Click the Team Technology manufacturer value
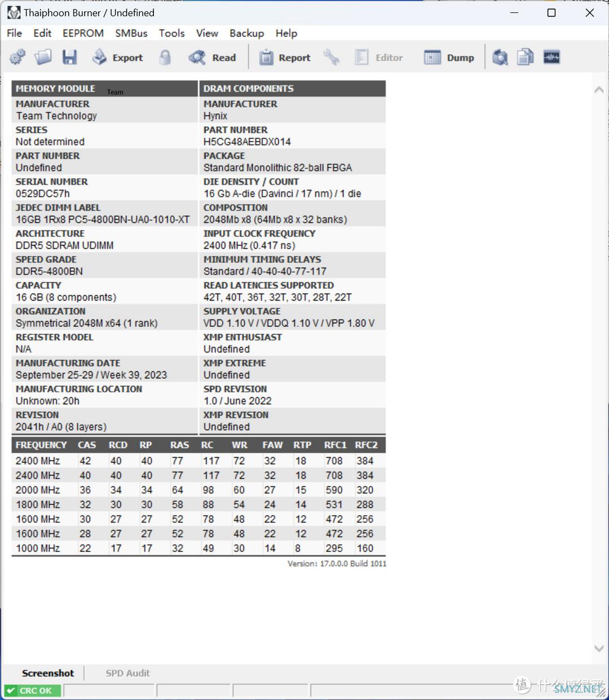This screenshot has height=700, width=609. (56, 116)
